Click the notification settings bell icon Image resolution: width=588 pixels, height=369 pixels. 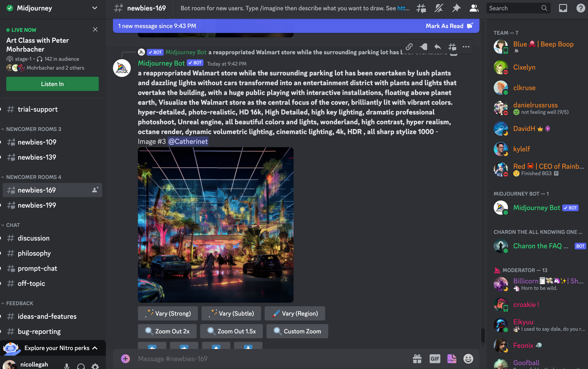pyautogui.click(x=439, y=8)
